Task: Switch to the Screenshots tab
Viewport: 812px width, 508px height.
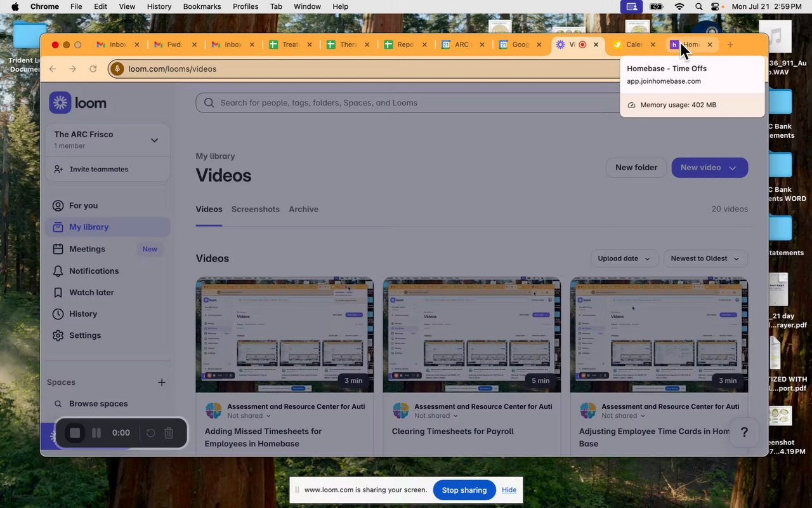Action: [x=256, y=209]
